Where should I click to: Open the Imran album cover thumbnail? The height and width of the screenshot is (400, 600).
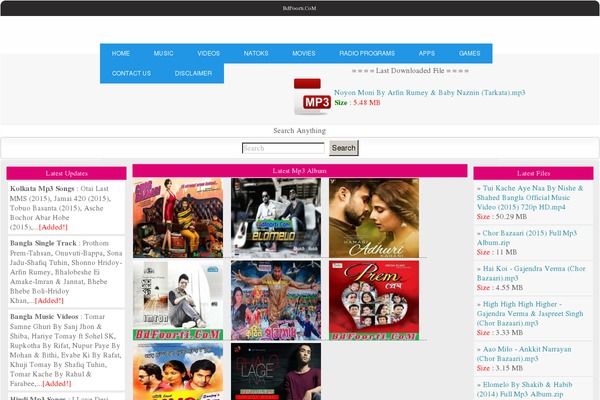pos(178,300)
